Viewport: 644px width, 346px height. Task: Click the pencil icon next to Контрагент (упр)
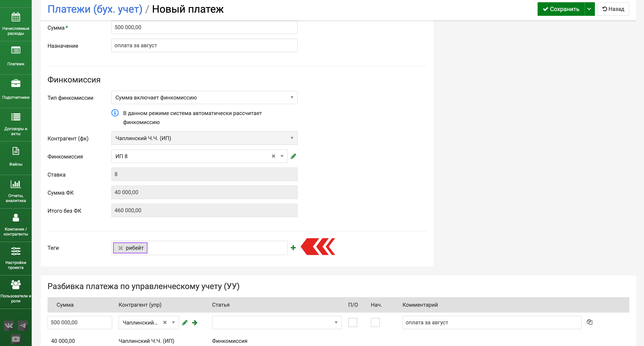coord(185,322)
